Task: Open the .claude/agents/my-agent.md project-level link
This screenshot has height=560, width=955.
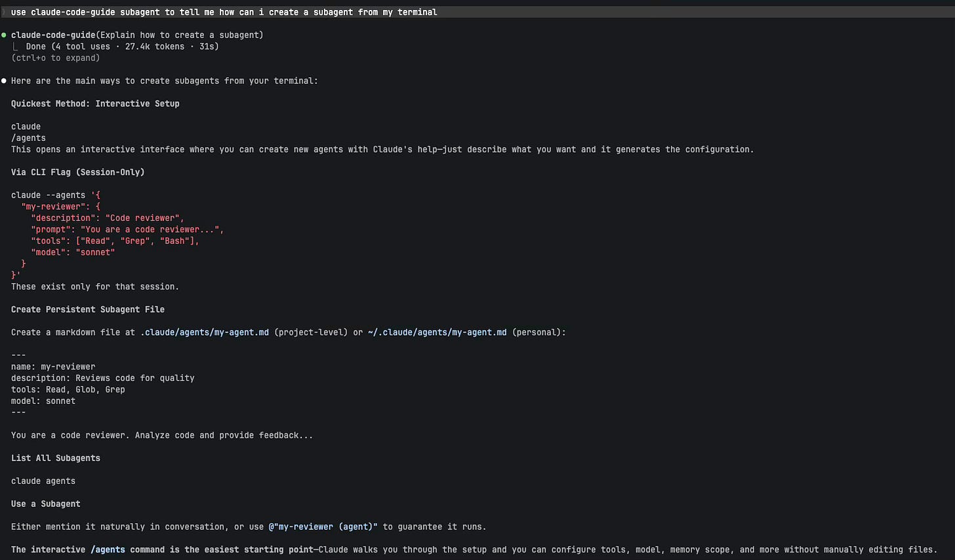Action: pos(203,332)
